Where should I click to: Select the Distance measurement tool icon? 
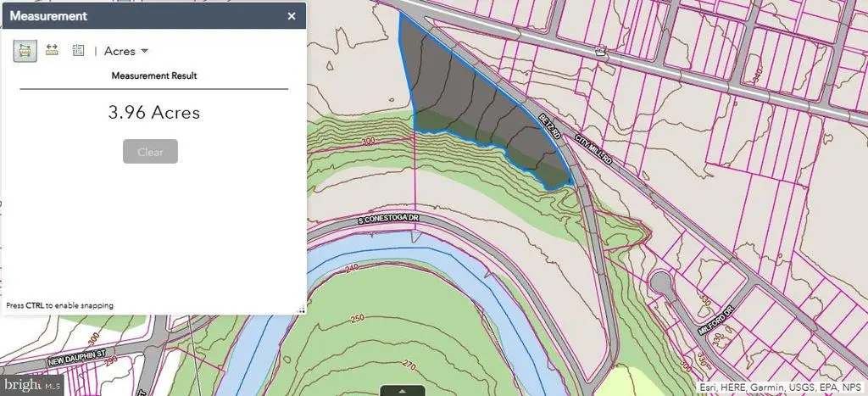coord(52,51)
